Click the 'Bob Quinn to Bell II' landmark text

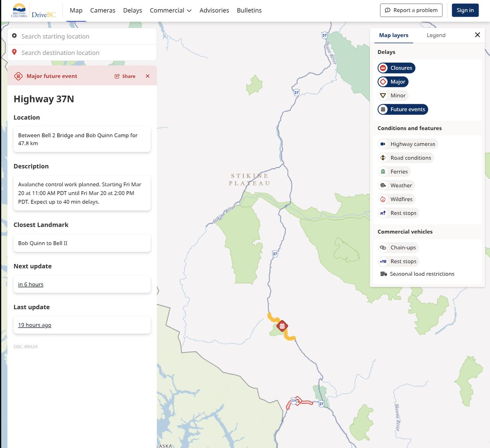click(43, 243)
